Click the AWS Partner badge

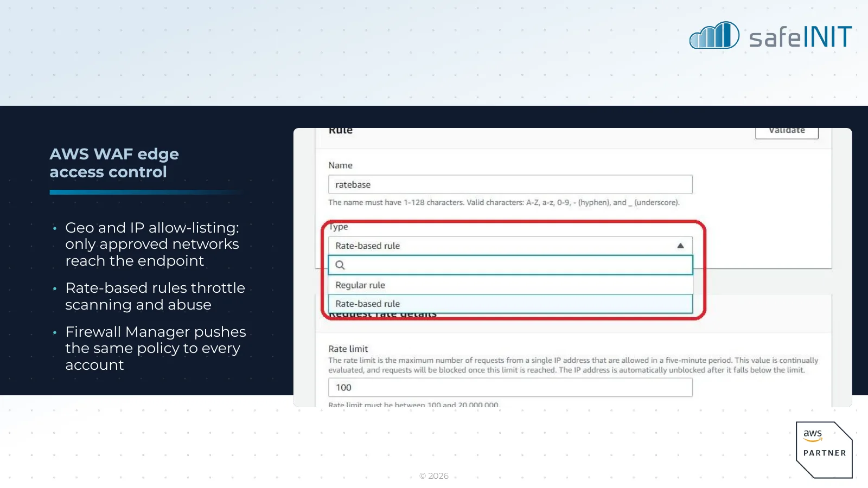click(824, 450)
